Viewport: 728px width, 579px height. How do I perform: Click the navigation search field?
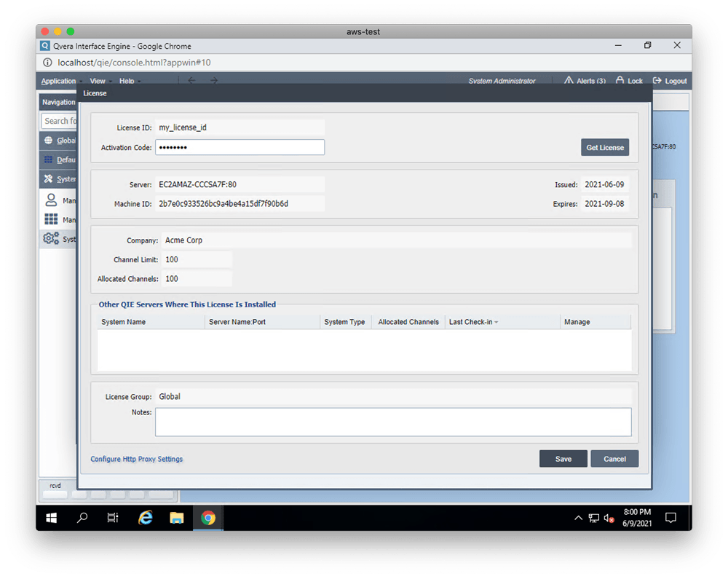click(60, 121)
